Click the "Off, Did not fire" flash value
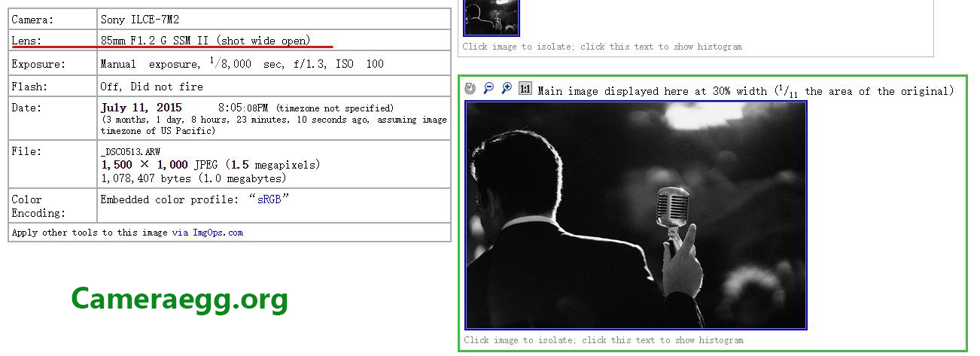The width and height of the screenshot is (980, 356). [x=151, y=87]
